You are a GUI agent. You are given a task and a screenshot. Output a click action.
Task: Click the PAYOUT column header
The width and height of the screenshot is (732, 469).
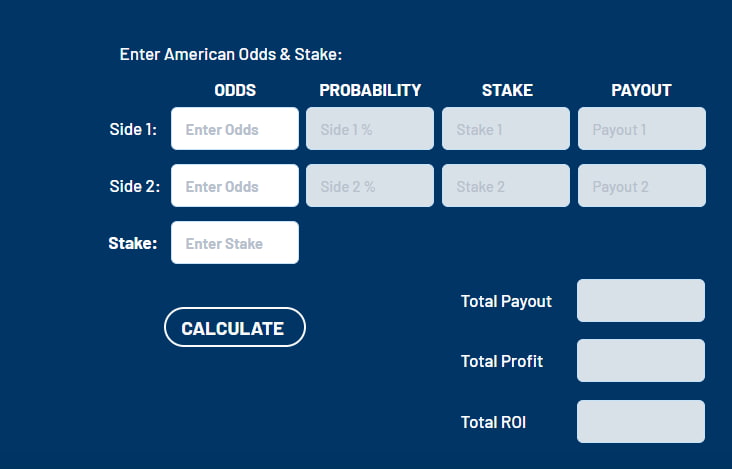click(x=641, y=90)
